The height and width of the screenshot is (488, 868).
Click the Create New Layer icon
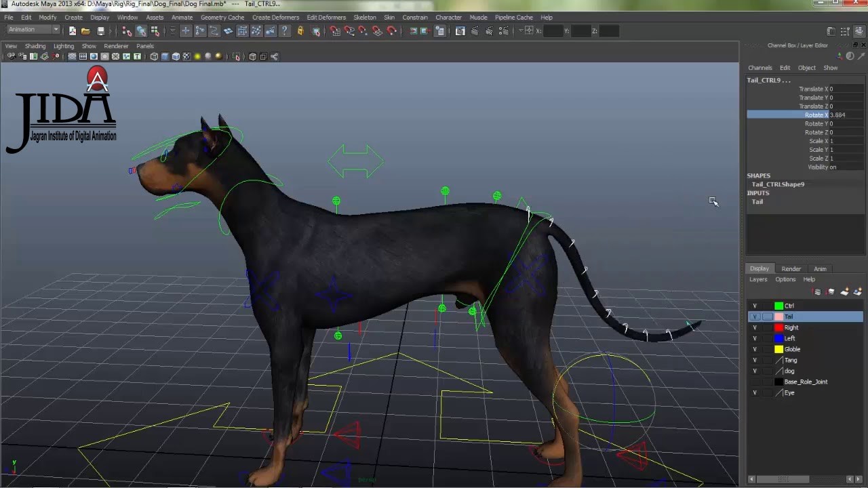tap(844, 292)
